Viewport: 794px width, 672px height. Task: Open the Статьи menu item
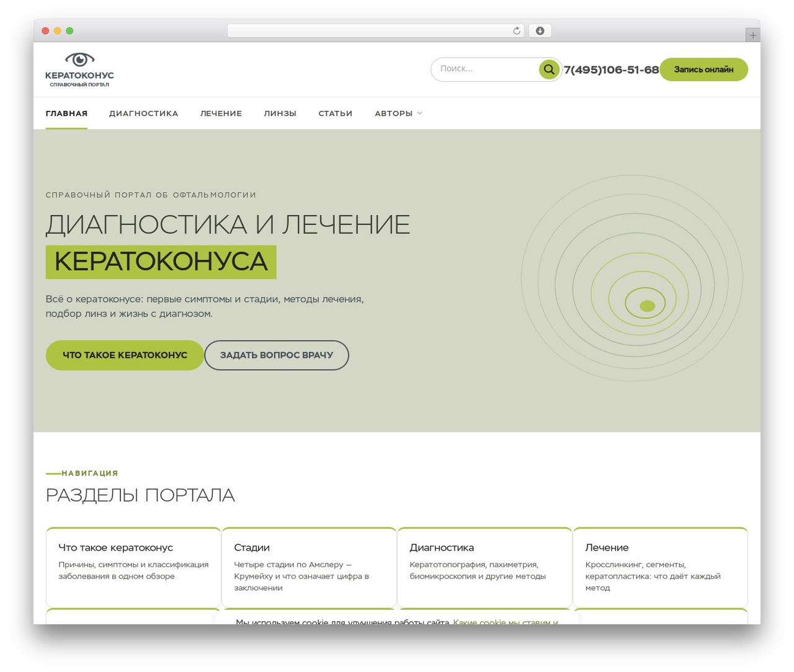point(336,113)
